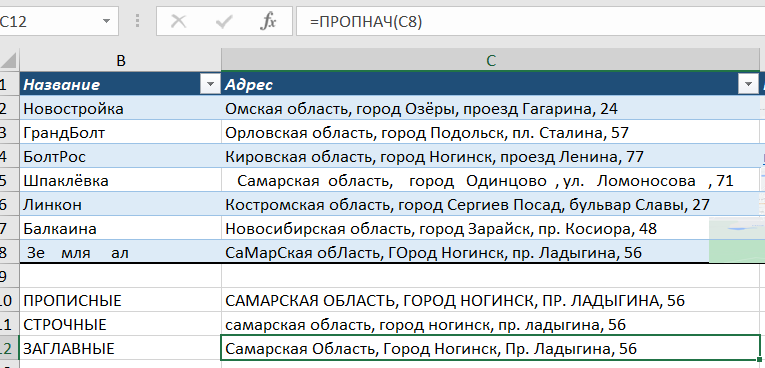Click the select-all corner triangle

pos(9,61)
